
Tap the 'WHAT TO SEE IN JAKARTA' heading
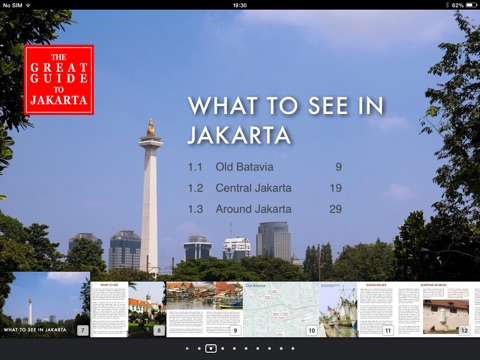tap(286, 120)
